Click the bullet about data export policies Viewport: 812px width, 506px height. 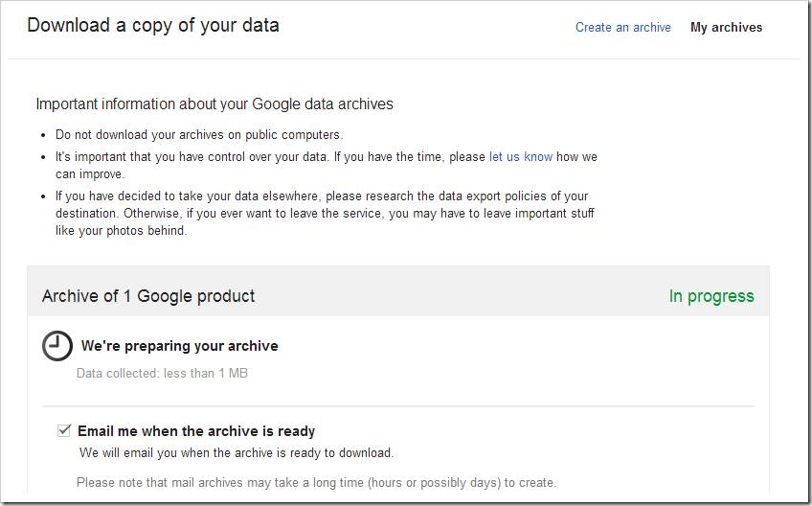[326, 213]
